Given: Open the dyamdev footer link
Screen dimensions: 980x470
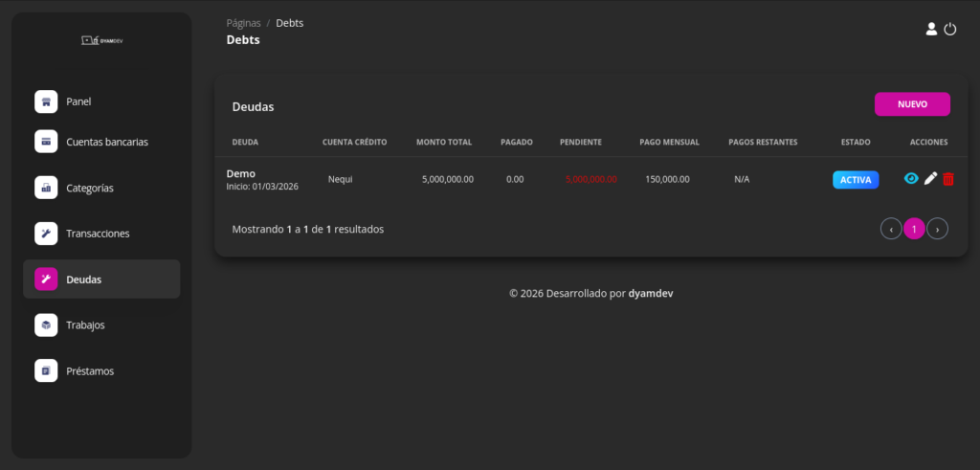Looking at the screenshot, I should tap(657, 294).
